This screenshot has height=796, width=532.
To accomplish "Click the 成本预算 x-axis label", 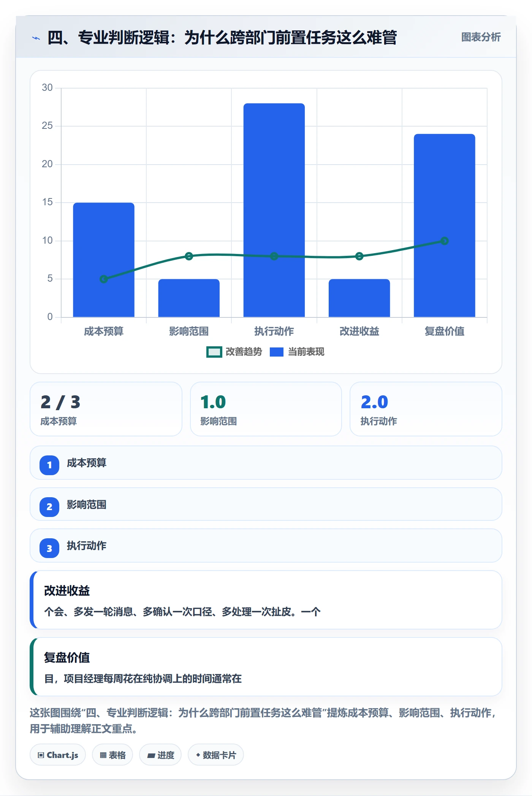I will coord(104,331).
